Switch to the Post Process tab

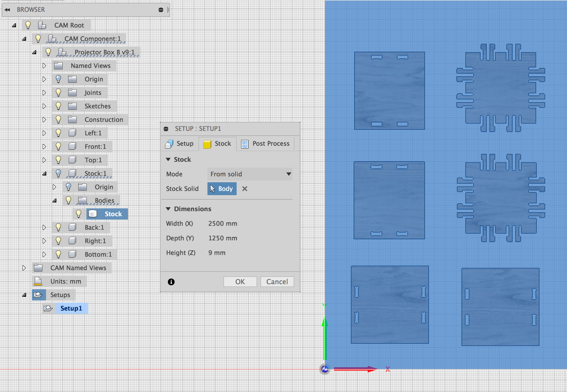pyautogui.click(x=266, y=143)
